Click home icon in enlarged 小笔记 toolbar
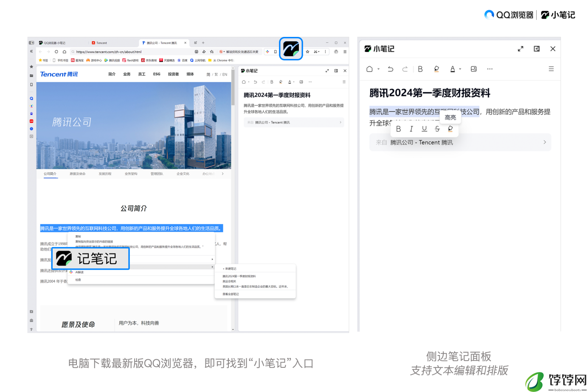The image size is (588, 392). pyautogui.click(x=369, y=69)
